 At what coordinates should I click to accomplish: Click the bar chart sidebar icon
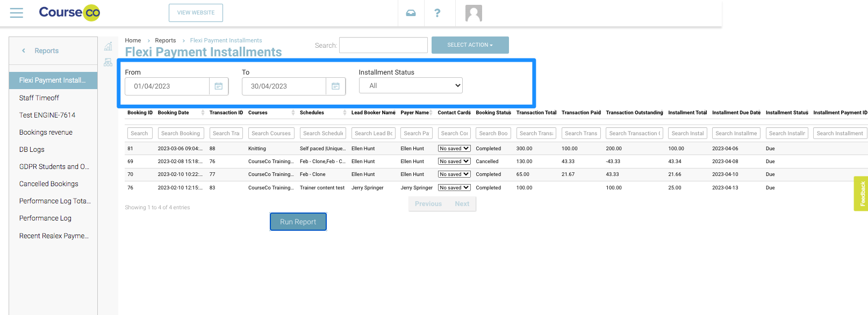pos(108,47)
